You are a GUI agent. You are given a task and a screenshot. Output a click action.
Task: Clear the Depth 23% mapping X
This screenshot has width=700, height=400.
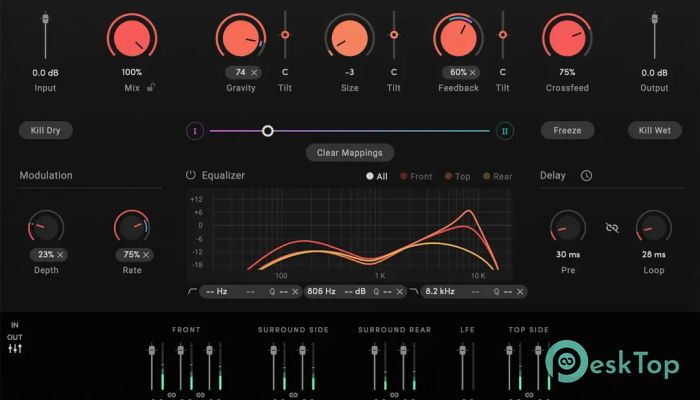click(60, 254)
